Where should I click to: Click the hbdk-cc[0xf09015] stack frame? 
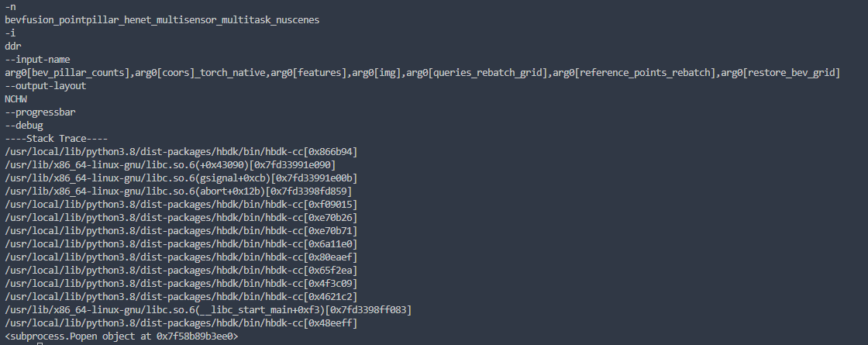181,204
